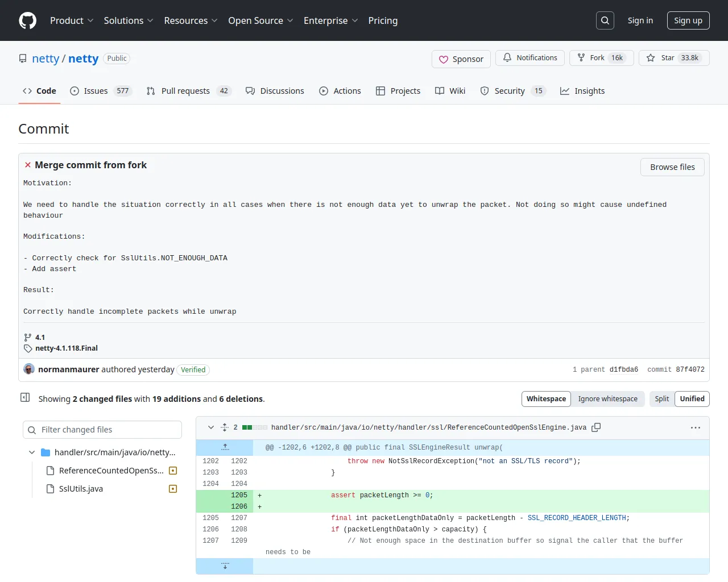Image resolution: width=728 pixels, height=582 pixels.
Task: Open the netty repository name link
Action: click(84, 59)
